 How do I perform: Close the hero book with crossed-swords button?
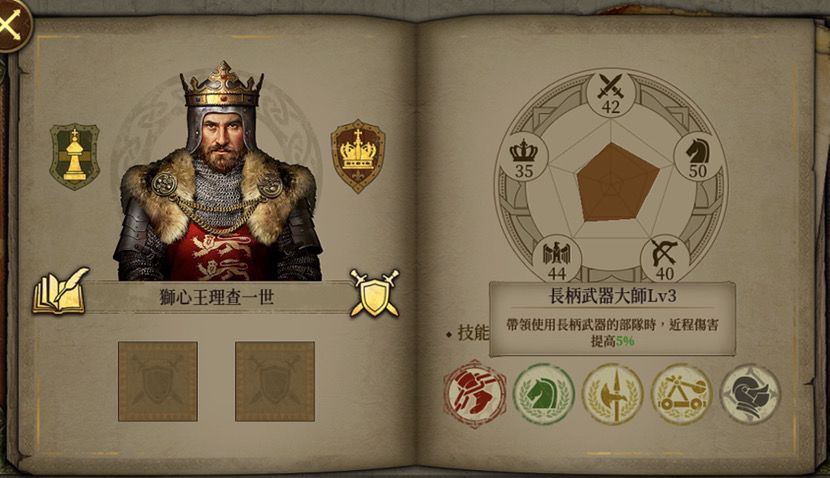tap(12, 24)
